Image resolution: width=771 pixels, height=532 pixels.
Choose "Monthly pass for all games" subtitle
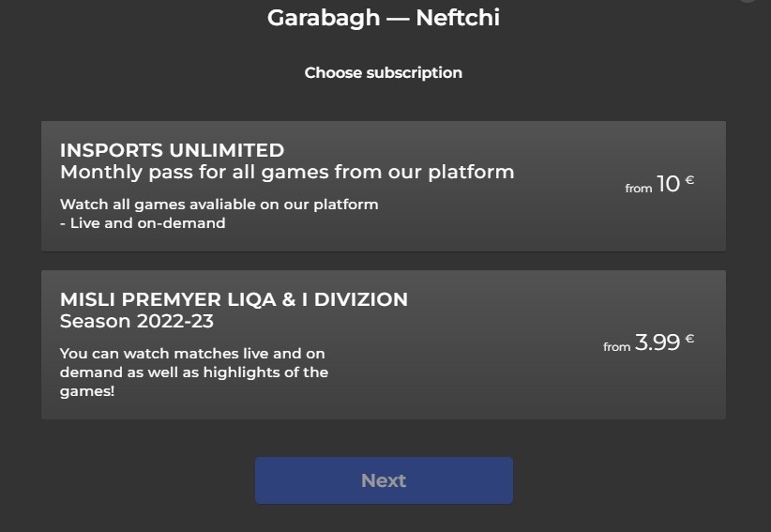287,172
